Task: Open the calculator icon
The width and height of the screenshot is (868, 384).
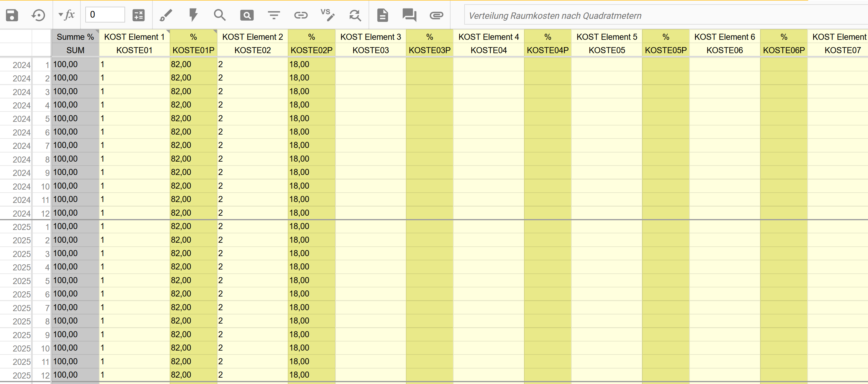Action: click(x=138, y=15)
